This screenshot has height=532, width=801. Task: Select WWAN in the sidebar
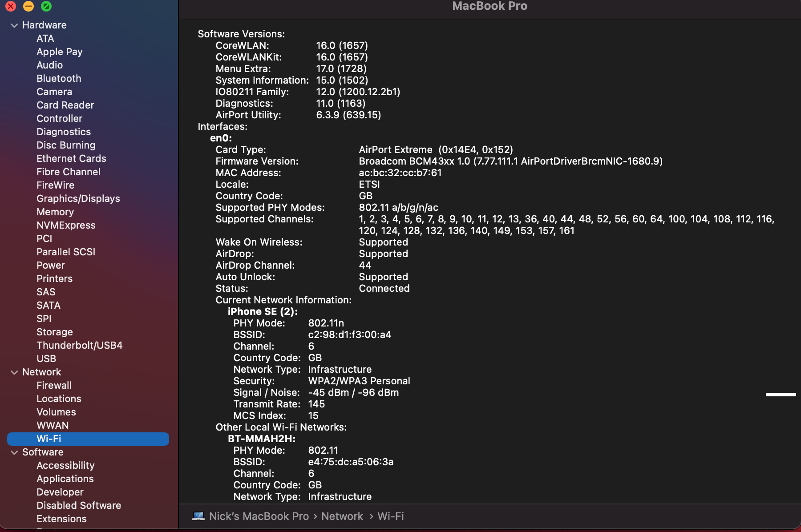pyautogui.click(x=53, y=426)
